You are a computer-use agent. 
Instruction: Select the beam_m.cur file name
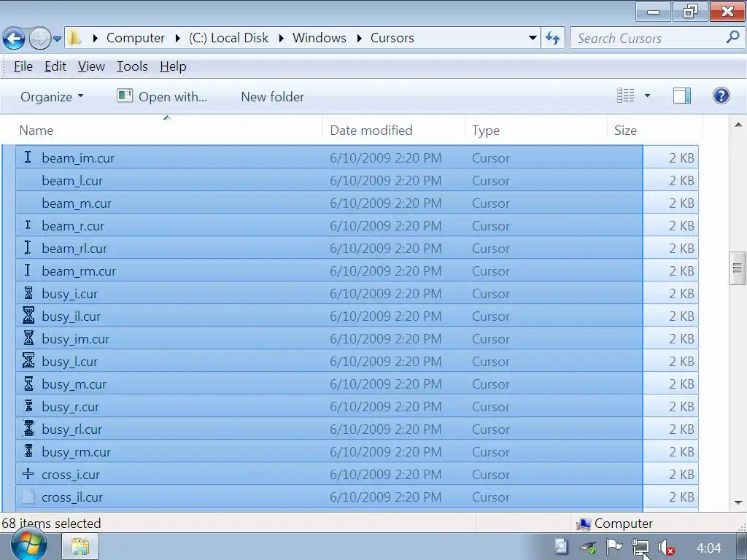pos(77,203)
